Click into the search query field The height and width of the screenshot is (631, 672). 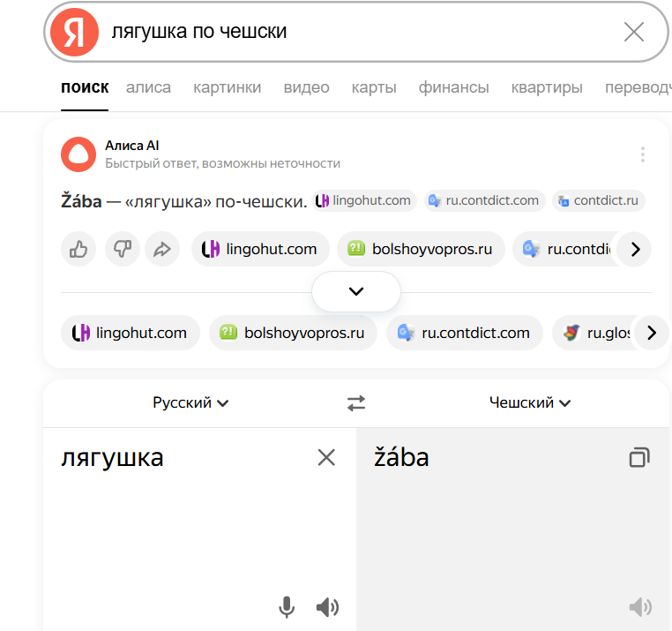(x=353, y=33)
